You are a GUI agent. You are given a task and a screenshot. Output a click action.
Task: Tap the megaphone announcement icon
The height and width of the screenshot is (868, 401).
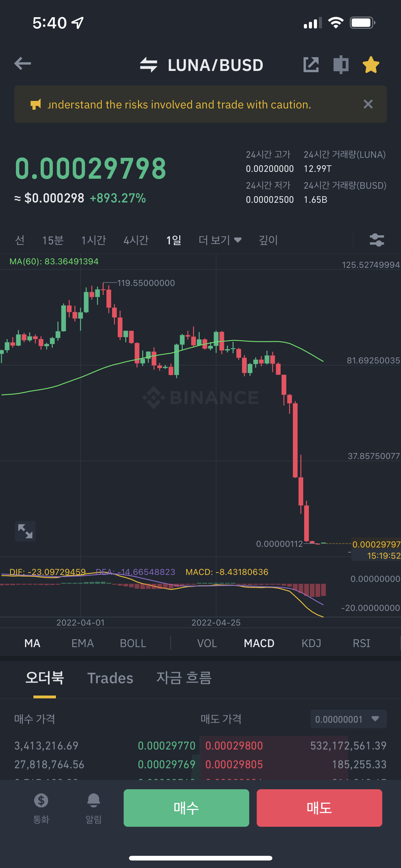pos(36,104)
